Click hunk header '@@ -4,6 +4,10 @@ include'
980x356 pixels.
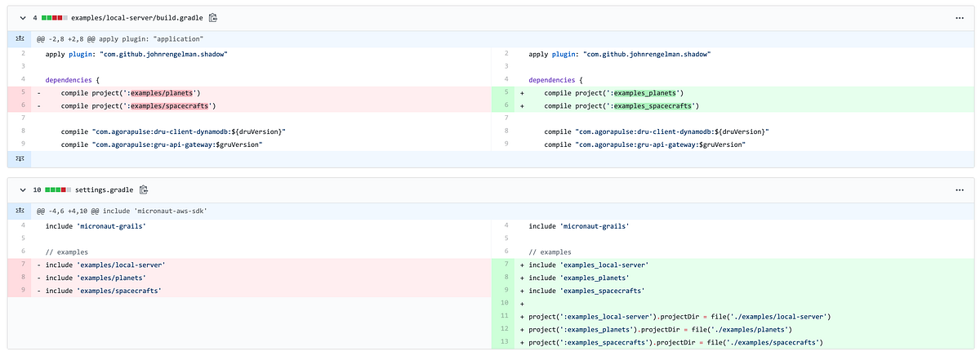[x=122, y=211]
